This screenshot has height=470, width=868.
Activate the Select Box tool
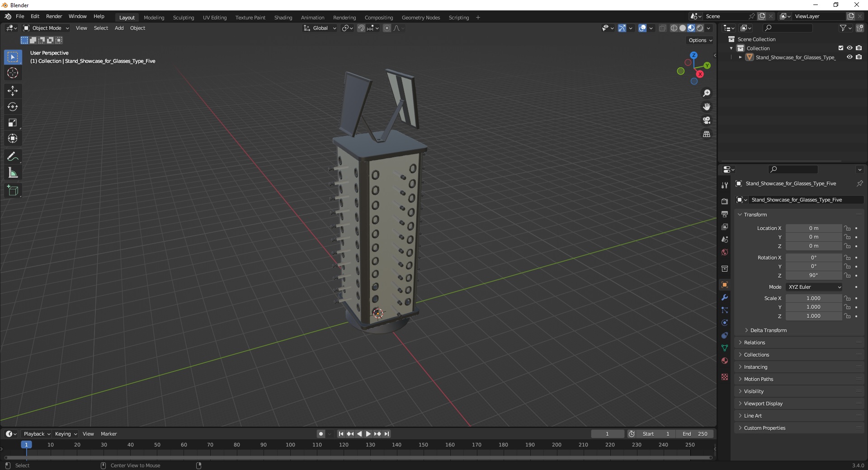pos(13,57)
